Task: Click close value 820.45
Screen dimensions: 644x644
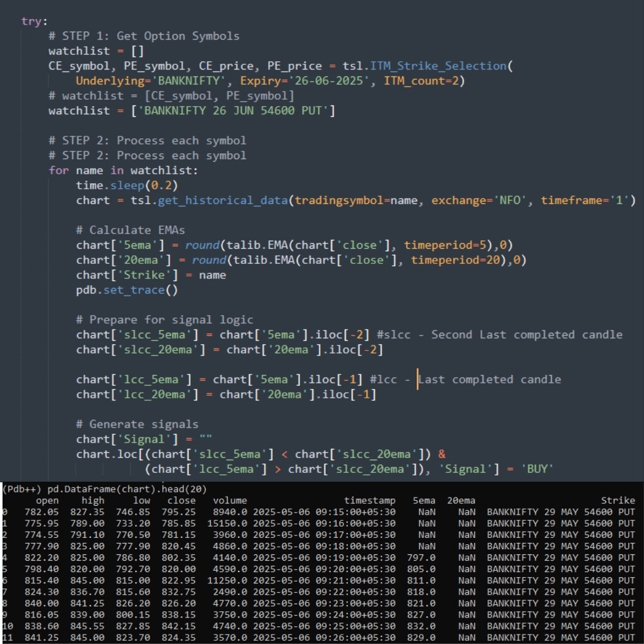Action: (178, 546)
